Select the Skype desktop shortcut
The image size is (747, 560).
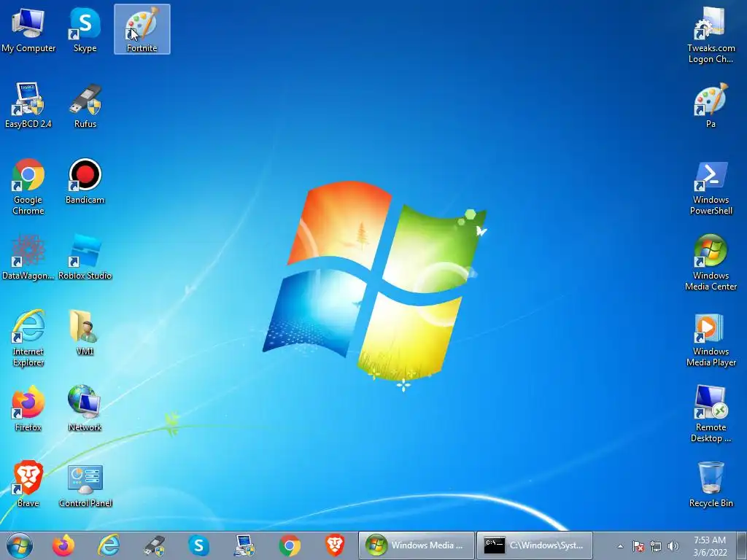click(85, 29)
